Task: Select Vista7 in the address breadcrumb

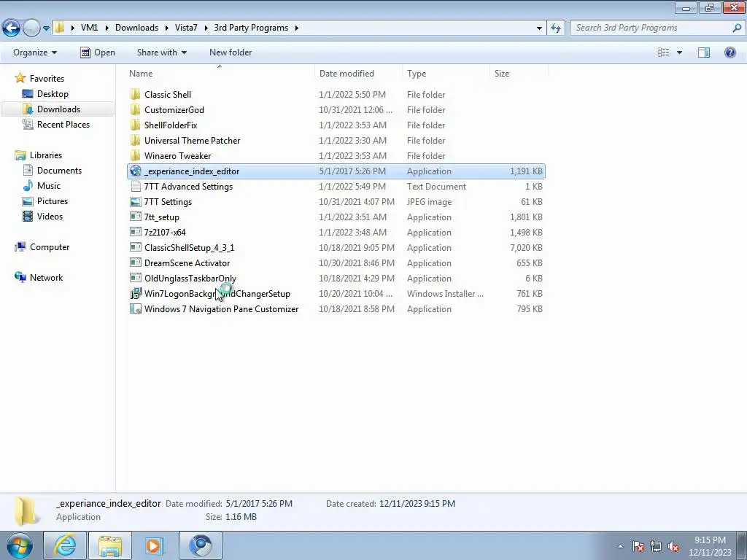Action: [186, 28]
